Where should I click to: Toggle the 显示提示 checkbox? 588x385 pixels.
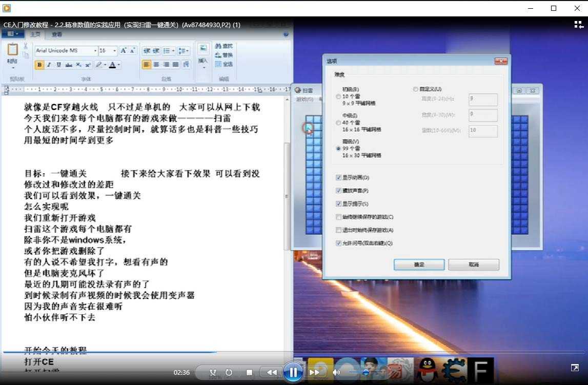click(338, 204)
